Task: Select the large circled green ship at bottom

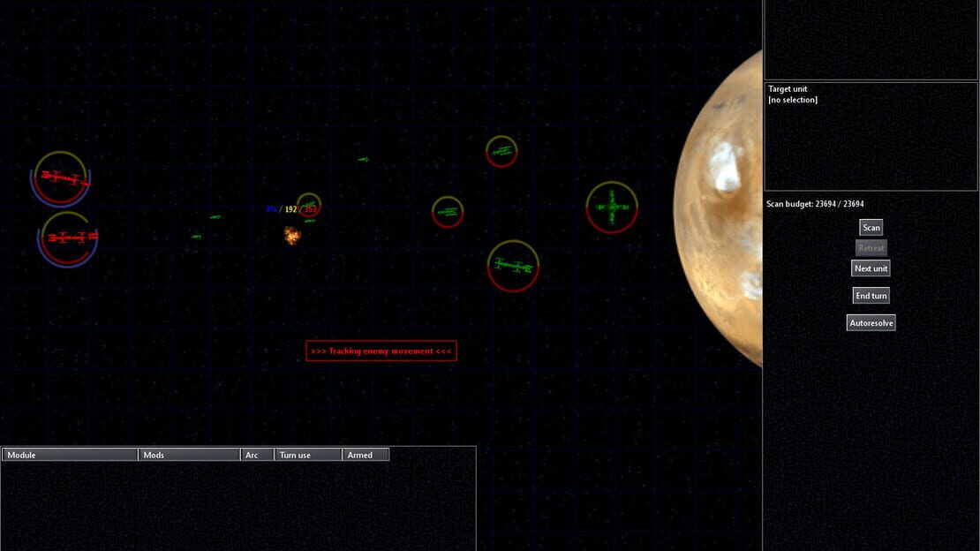Action: [x=513, y=266]
